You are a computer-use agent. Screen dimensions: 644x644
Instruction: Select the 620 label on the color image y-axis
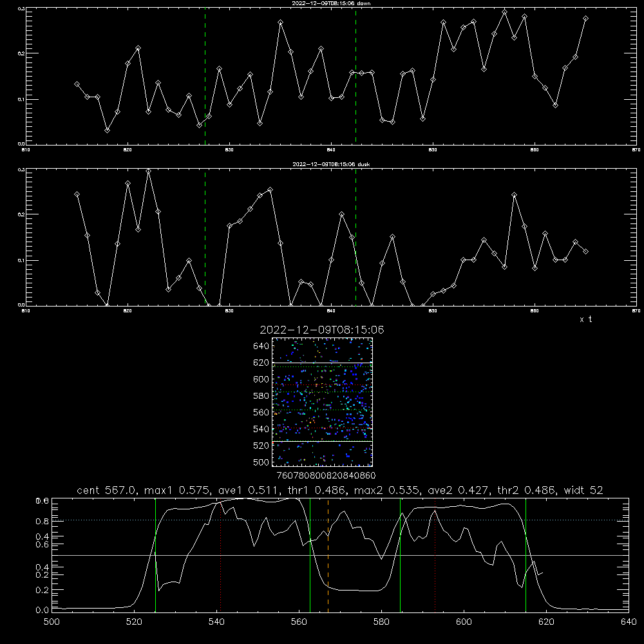261,363
